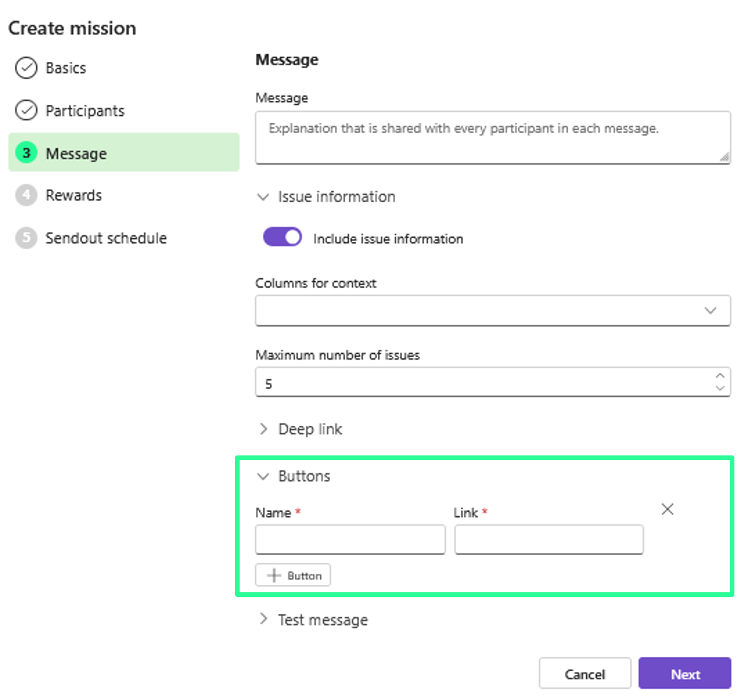748x700 pixels.
Task: Decrease maximum number of issues with down arrow
Action: click(x=720, y=388)
